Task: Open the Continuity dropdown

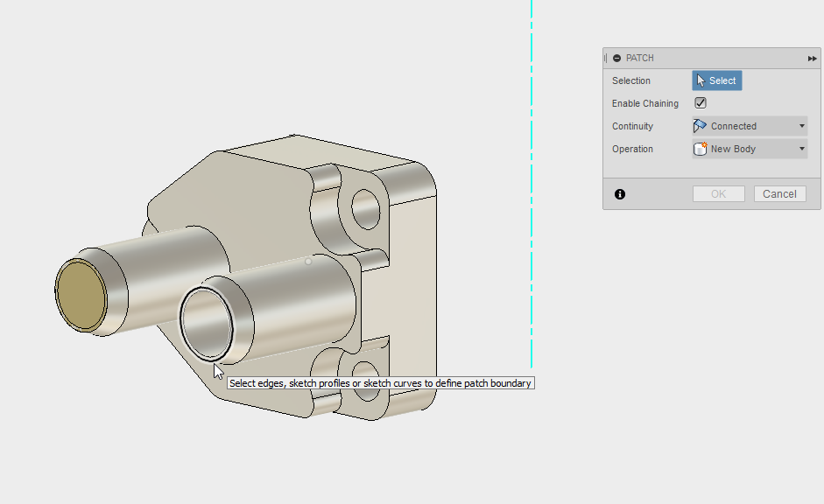Action: pyautogui.click(x=801, y=125)
